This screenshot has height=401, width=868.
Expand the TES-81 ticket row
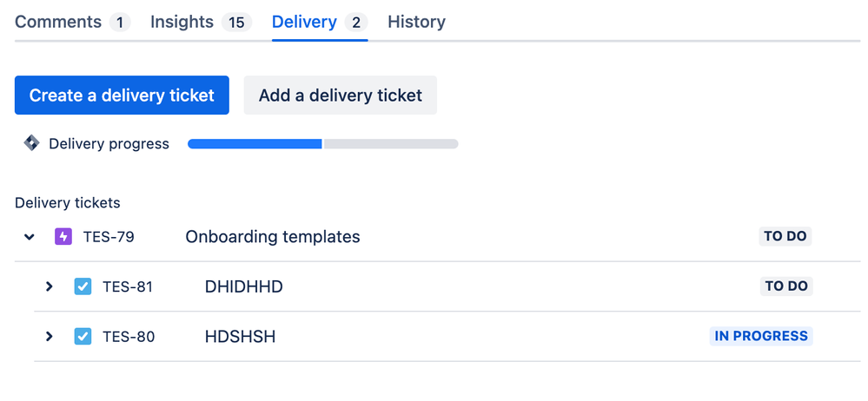(x=50, y=286)
